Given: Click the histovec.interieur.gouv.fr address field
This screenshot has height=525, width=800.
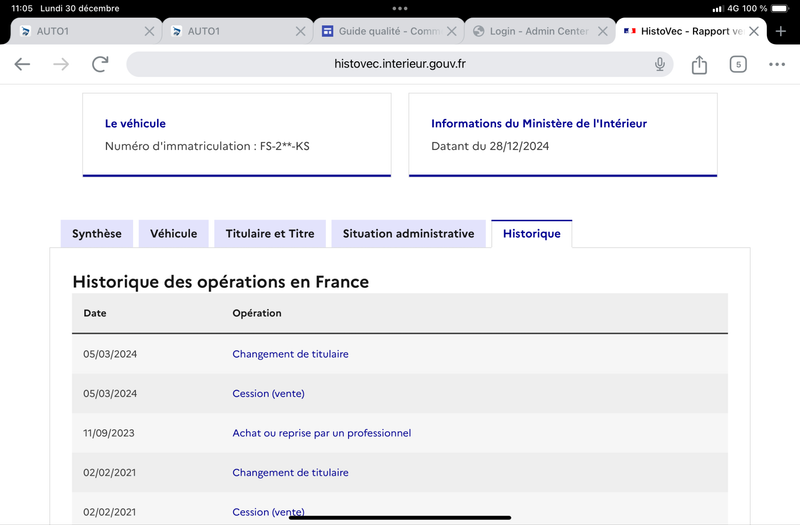Looking at the screenshot, I should 399,64.
